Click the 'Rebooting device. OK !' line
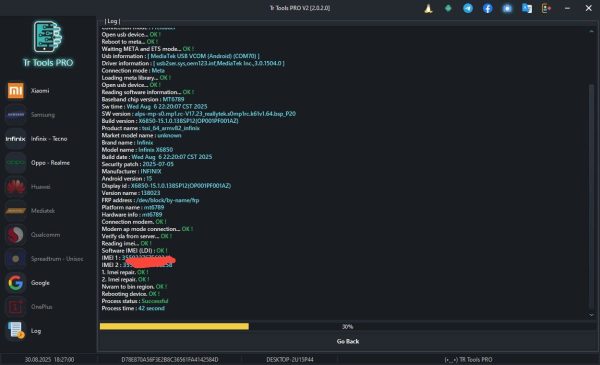The width and height of the screenshot is (600, 365). click(x=130, y=294)
